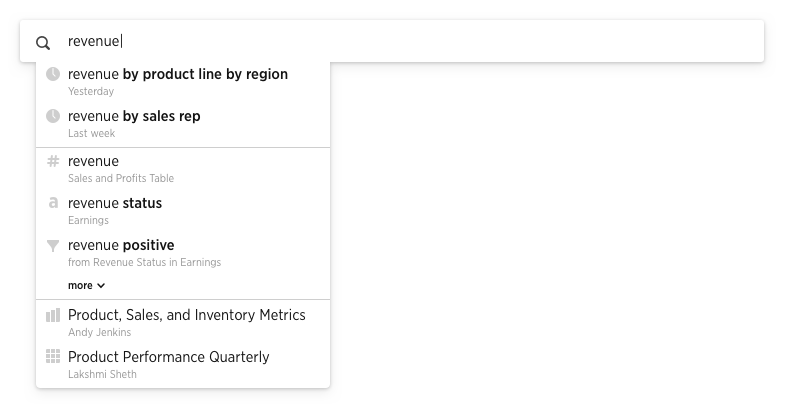Click clock icon beside revenue by product line
The image size is (790, 419).
pos(53,74)
